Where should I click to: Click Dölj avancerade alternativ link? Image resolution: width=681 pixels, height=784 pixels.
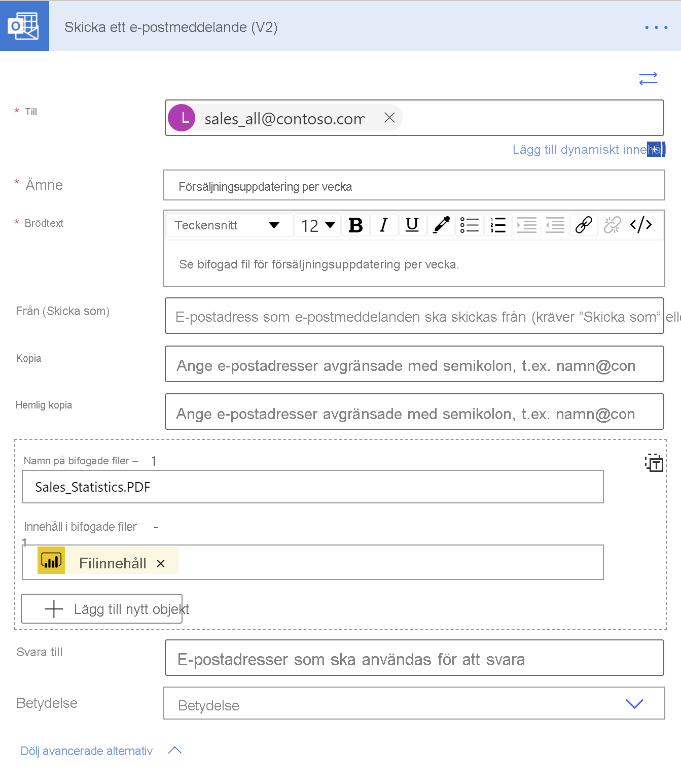tap(87, 751)
